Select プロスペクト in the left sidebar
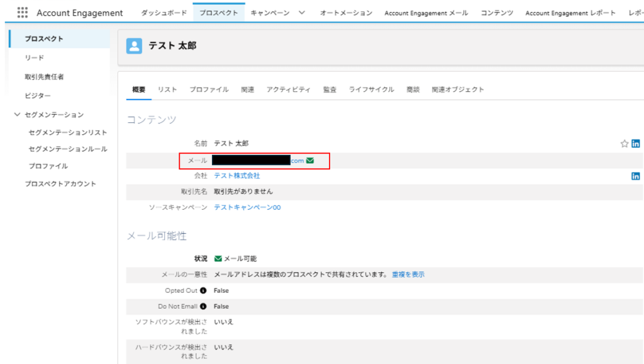The width and height of the screenshot is (644, 364). 60,38
